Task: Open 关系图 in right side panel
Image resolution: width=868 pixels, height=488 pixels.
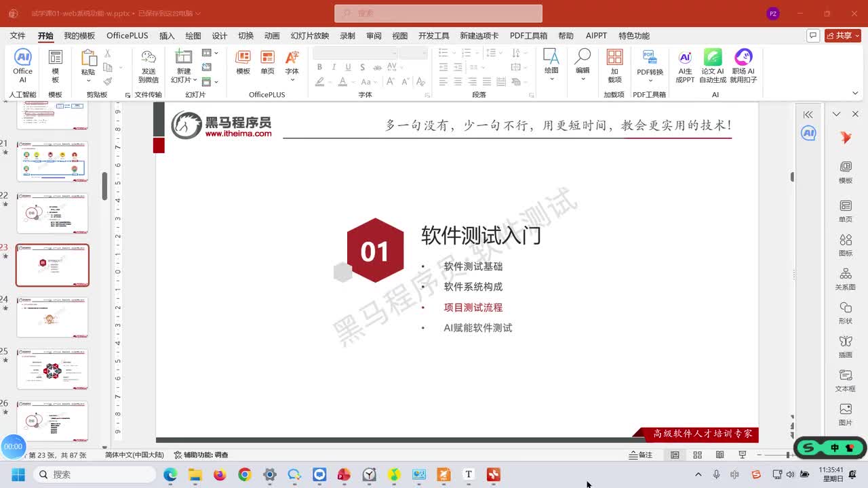Action: (x=846, y=279)
